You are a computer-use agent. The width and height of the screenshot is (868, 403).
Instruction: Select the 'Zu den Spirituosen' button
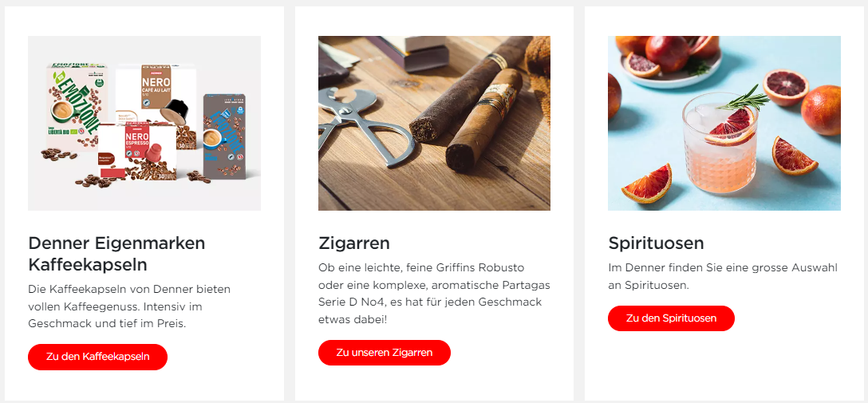pos(671,318)
